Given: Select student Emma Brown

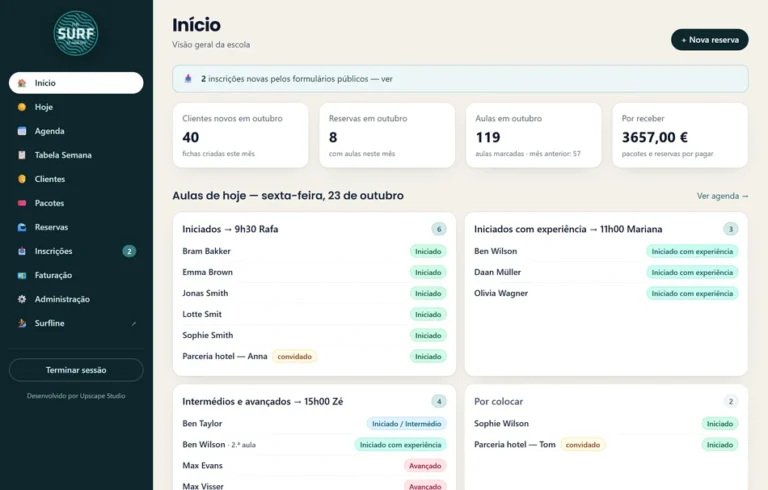Looking at the screenshot, I should (x=207, y=272).
